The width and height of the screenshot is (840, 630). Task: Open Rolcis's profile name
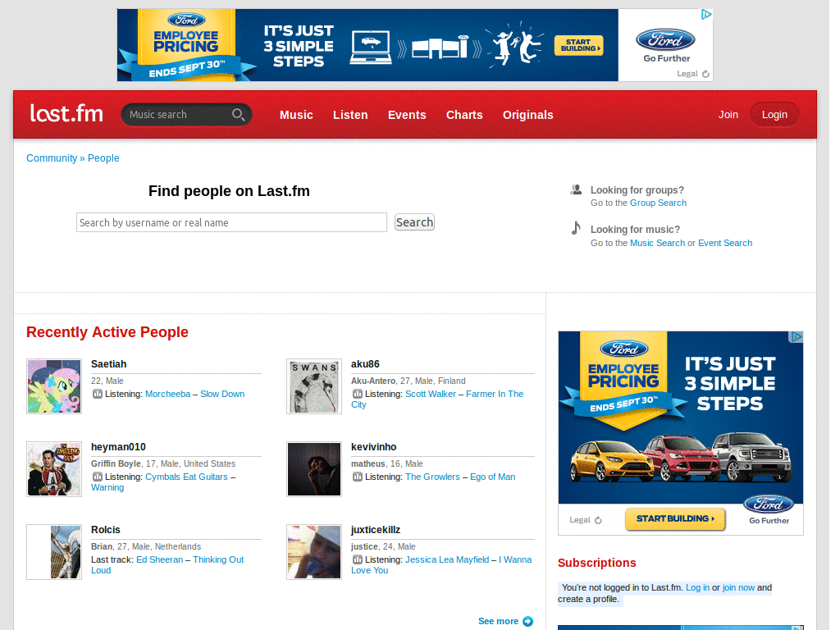106,530
